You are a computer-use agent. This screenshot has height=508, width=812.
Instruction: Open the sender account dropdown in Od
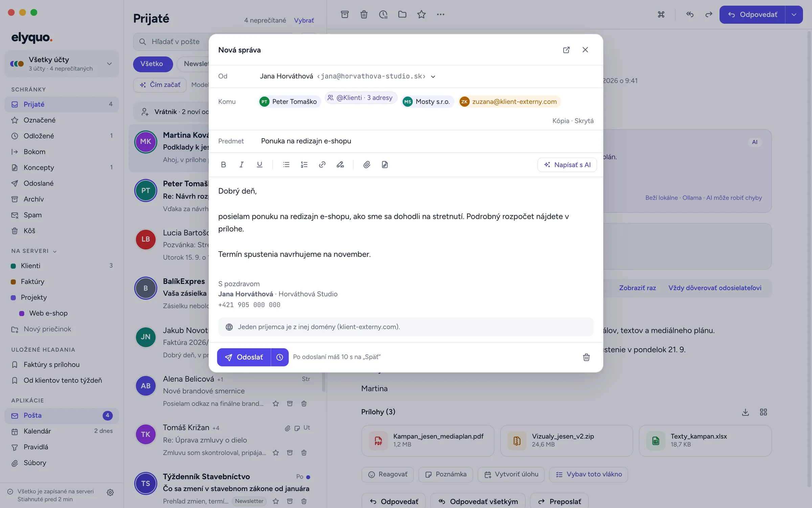point(433,77)
